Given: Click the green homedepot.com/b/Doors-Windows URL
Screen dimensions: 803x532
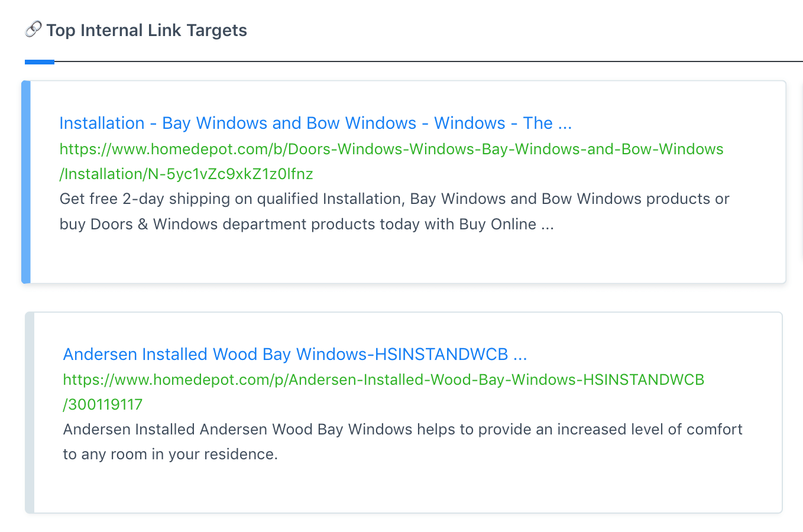Looking at the screenshot, I should (x=391, y=161).
